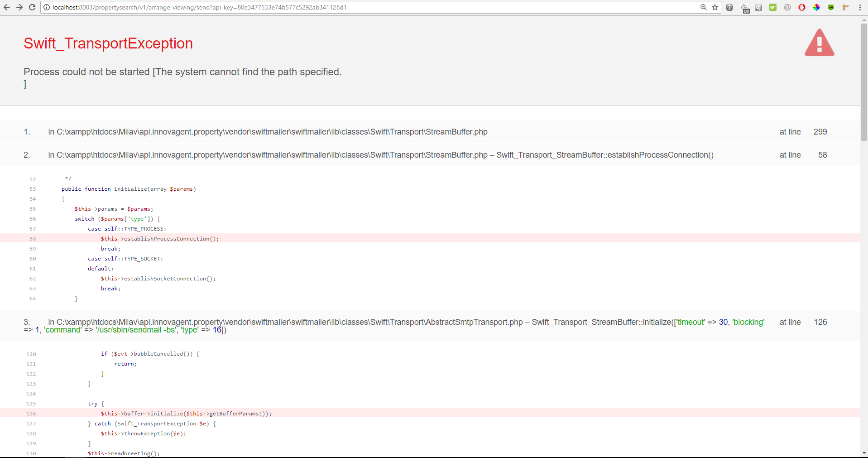The width and height of the screenshot is (868, 458).
Task: Open the Django 'dj' extension
Action: click(x=758, y=7)
